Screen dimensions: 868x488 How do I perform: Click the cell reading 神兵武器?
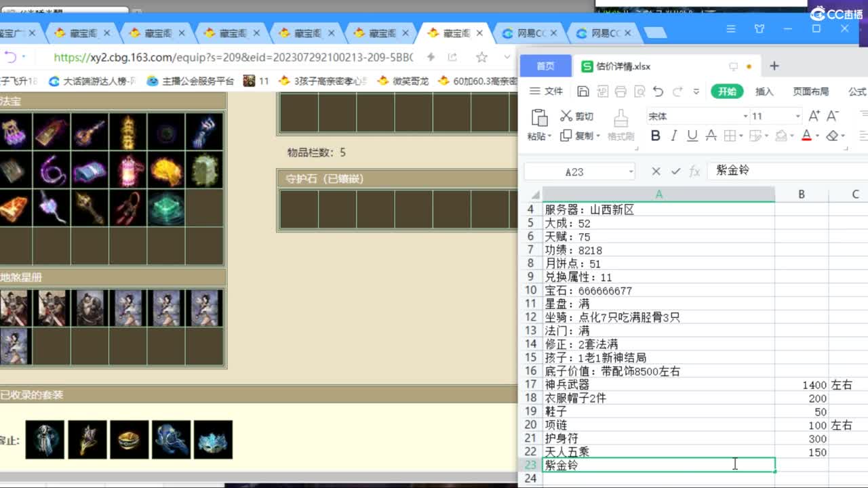tap(658, 384)
